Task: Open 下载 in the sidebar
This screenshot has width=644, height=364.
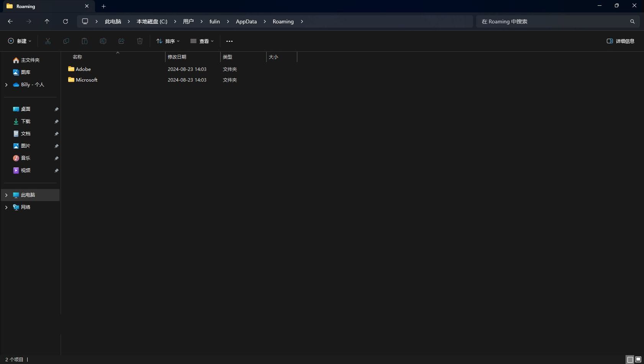Action: (25, 121)
